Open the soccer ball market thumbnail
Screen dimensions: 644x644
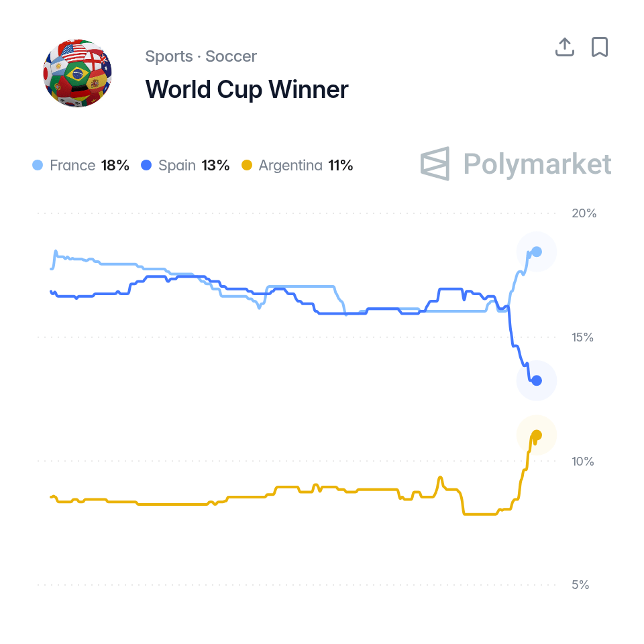(x=77, y=73)
